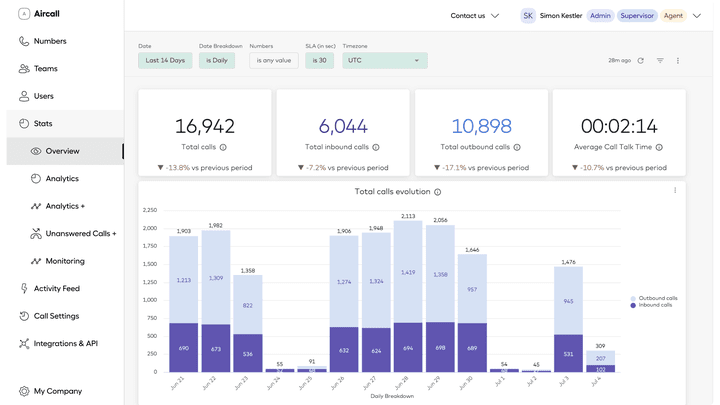The image size is (720, 405).
Task: Open dashboard three-dot options menu
Action: click(678, 61)
